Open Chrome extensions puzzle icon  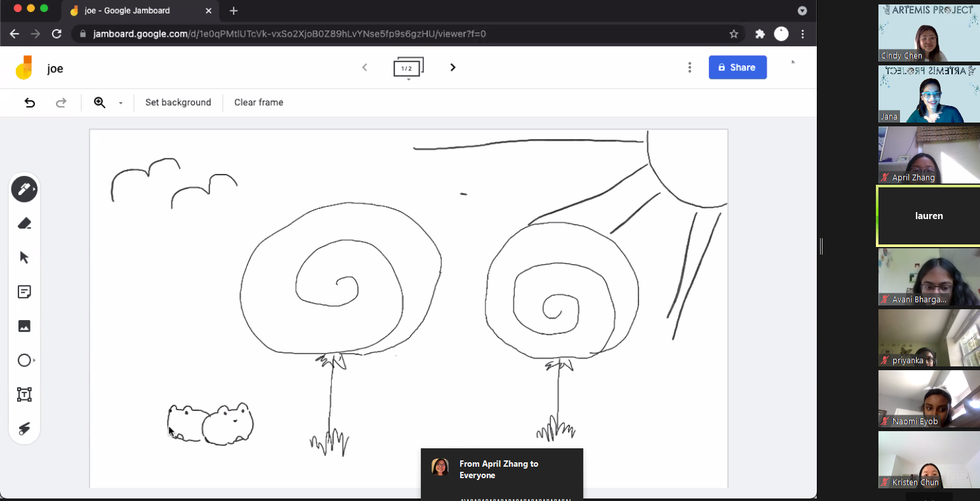coord(760,34)
